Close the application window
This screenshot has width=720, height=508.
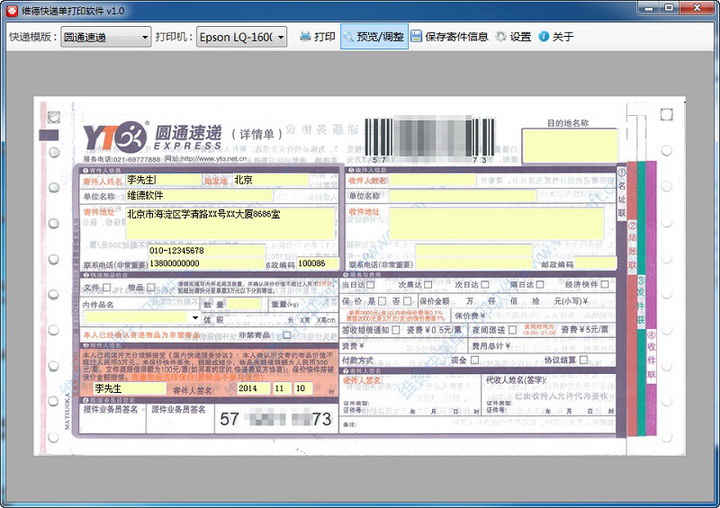pyautogui.click(x=697, y=8)
